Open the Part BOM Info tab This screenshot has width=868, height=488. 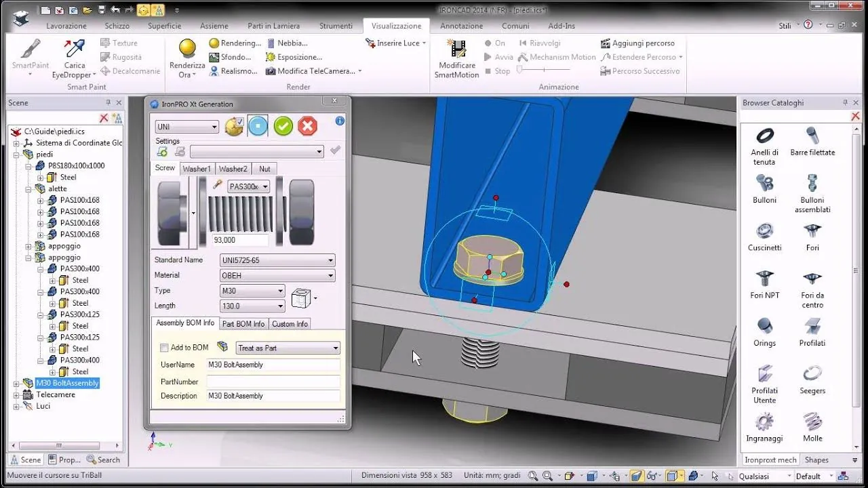(243, 324)
